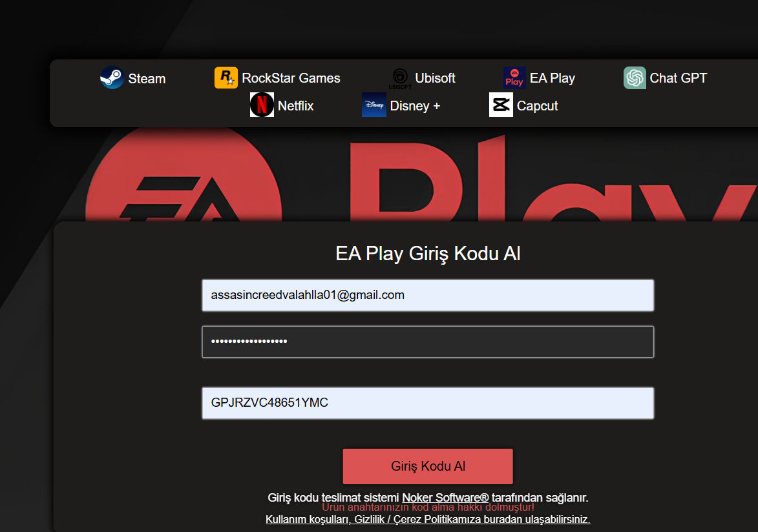Click the Disney+ logo icon
The height and width of the screenshot is (532, 758).
(x=374, y=105)
